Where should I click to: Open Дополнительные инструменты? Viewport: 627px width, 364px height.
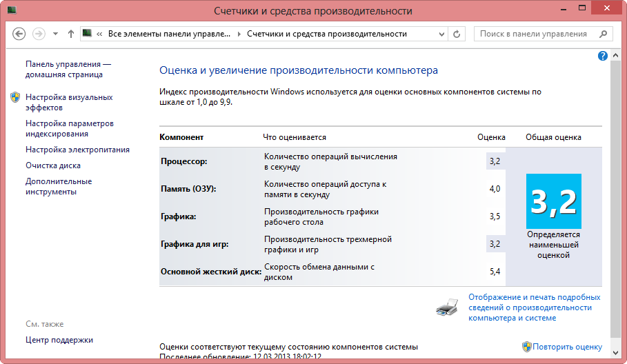59,187
